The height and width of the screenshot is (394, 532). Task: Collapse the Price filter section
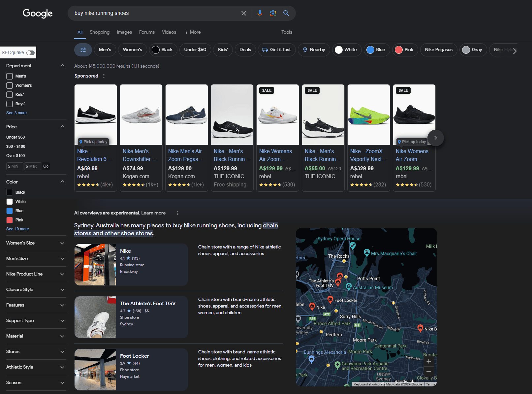[x=62, y=127]
